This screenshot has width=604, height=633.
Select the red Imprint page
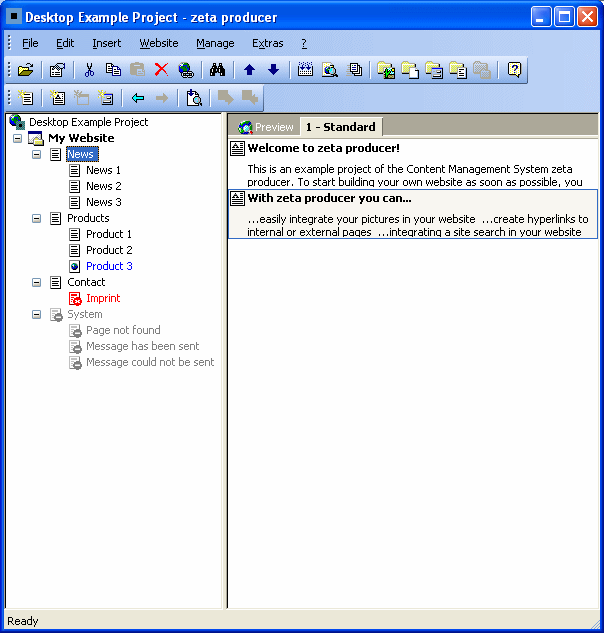(103, 298)
